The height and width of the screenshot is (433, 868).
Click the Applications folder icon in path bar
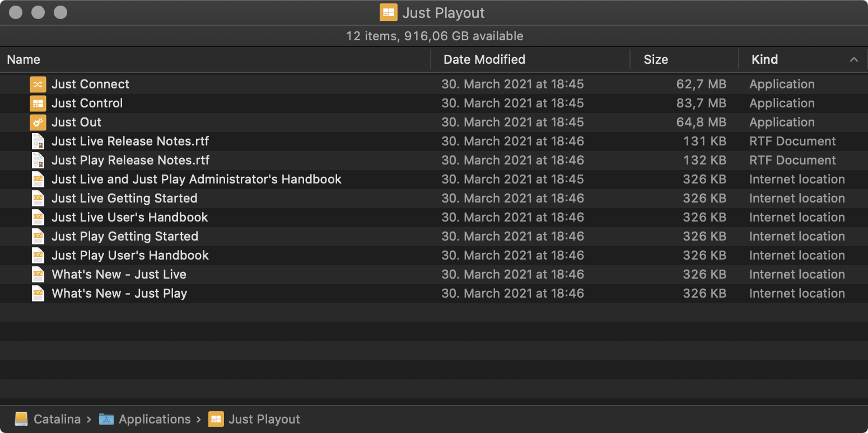[106, 419]
